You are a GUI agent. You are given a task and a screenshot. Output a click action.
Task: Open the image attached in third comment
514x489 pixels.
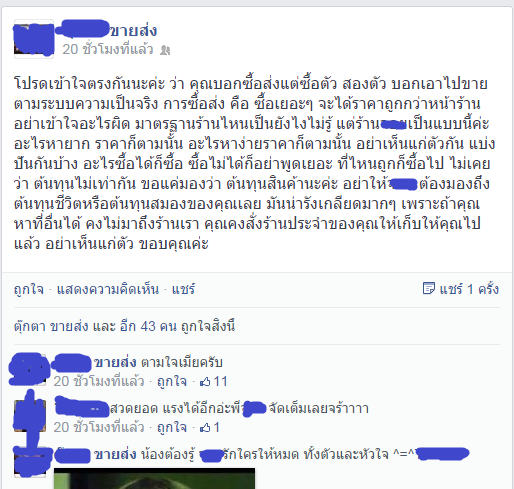[x=154, y=478]
